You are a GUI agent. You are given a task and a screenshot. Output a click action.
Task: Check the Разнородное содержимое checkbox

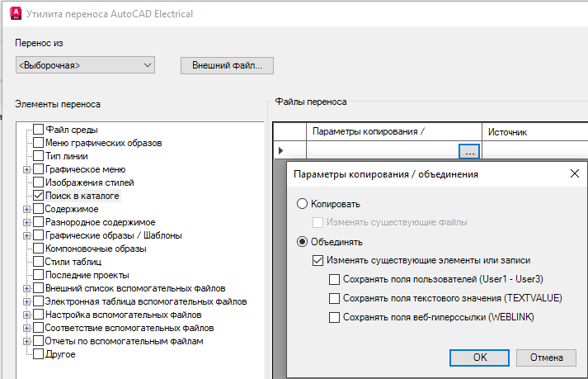(x=38, y=222)
